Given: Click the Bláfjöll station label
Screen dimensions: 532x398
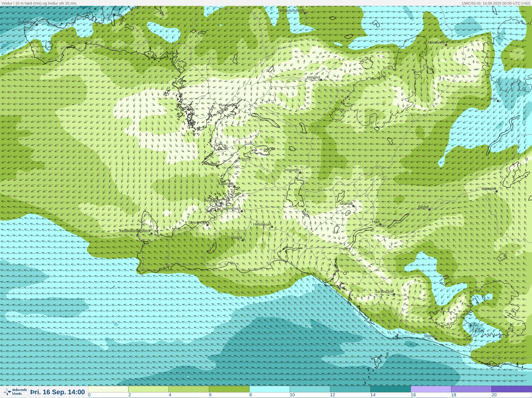Looking at the screenshot, I should tap(237, 238).
